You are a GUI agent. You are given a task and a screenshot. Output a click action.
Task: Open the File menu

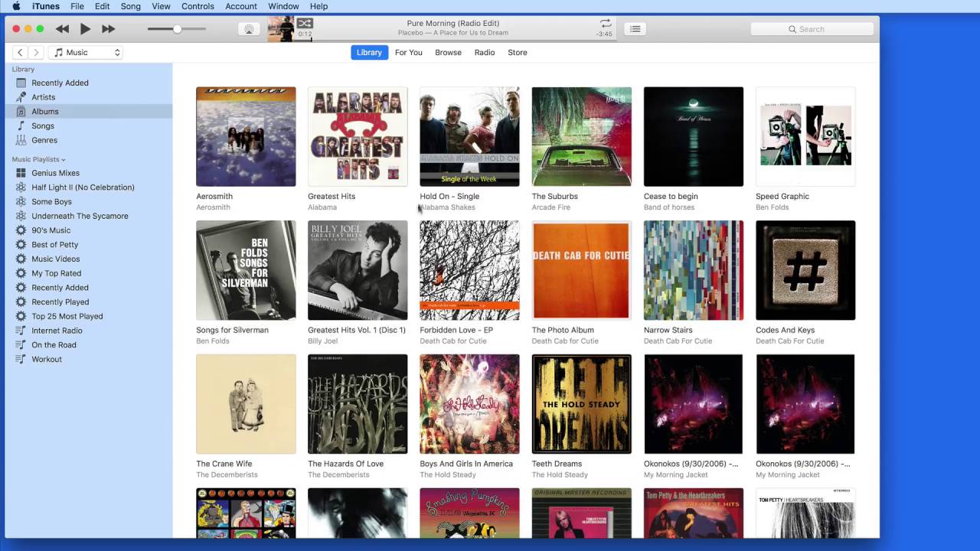tap(77, 6)
